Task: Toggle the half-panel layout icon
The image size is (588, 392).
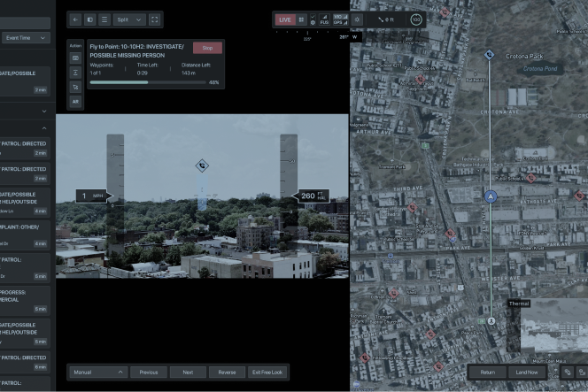Action: tap(89, 19)
